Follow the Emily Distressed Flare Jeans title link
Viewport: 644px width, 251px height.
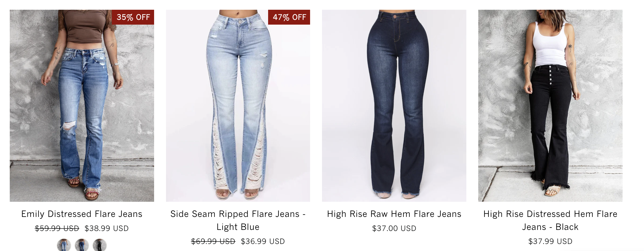click(82, 214)
